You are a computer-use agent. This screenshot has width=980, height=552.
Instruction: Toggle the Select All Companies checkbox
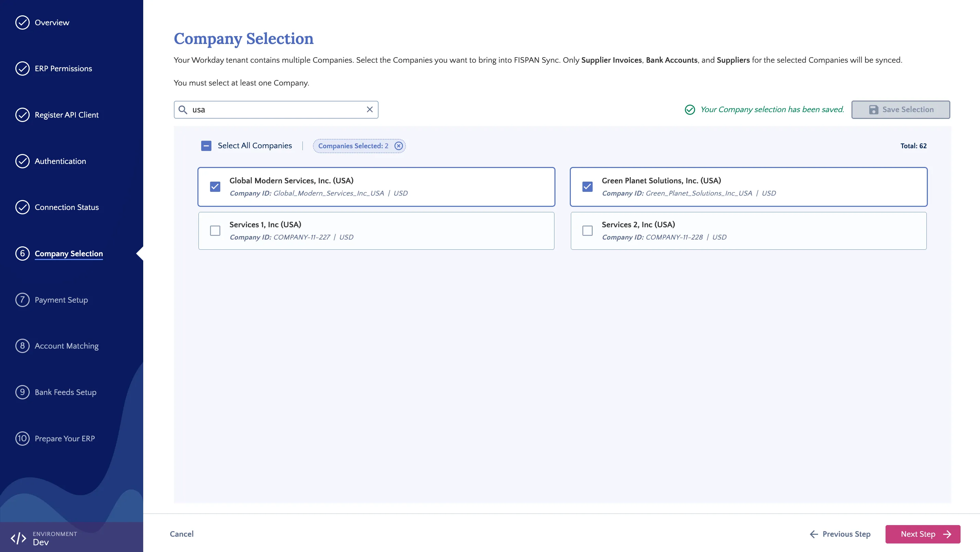point(206,146)
